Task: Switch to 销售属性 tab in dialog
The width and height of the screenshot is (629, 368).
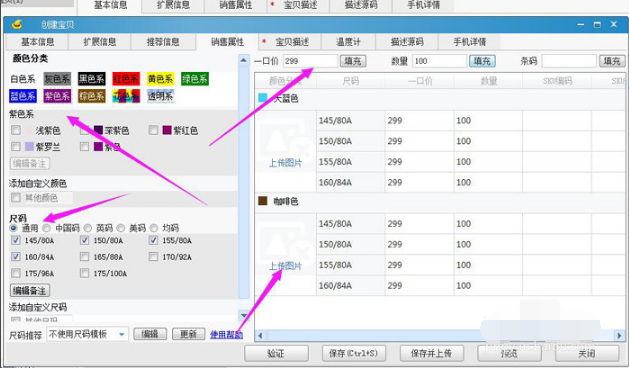Action: pyautogui.click(x=227, y=42)
